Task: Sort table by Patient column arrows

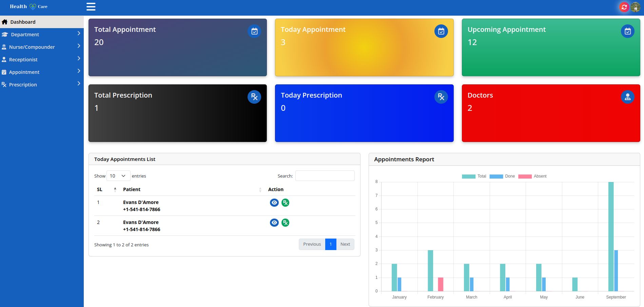Action: [260, 190]
